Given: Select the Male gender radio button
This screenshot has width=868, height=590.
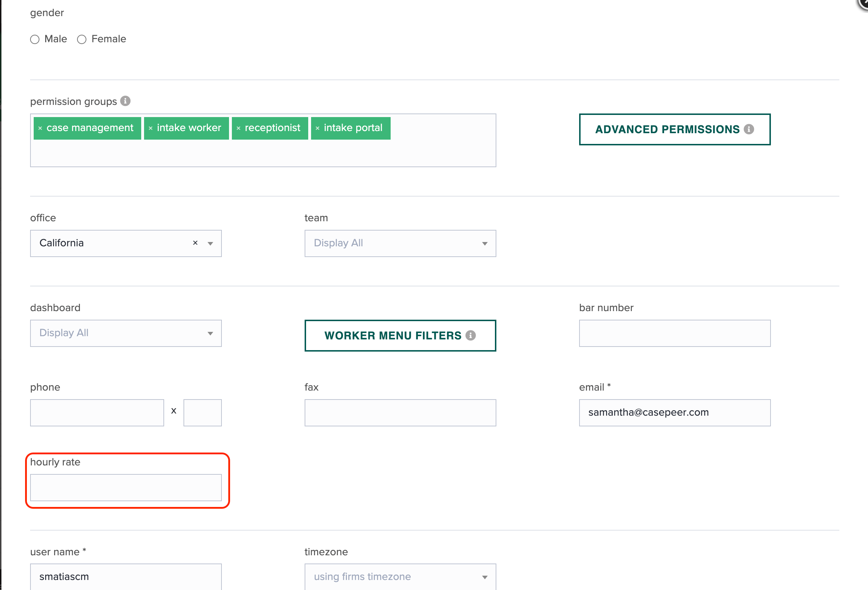Looking at the screenshot, I should click(x=35, y=39).
